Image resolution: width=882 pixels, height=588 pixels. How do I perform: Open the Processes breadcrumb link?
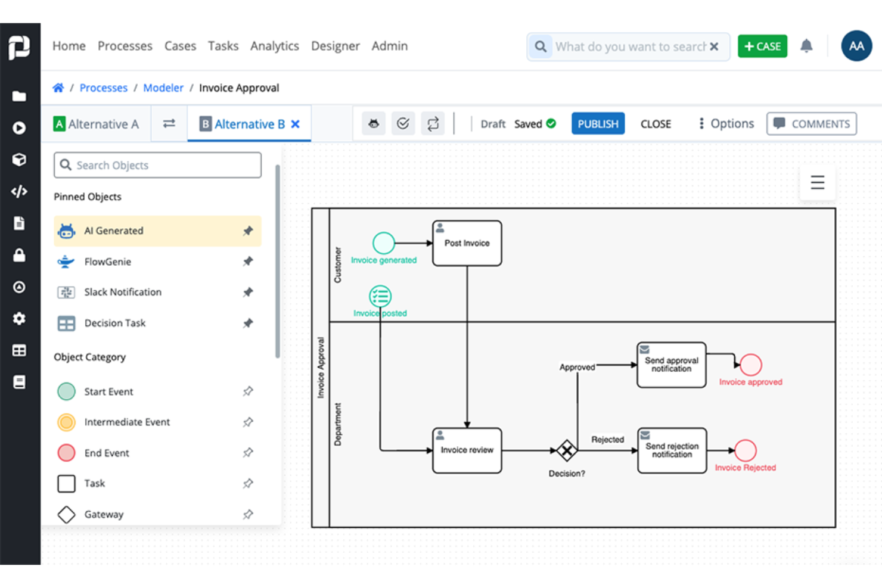tap(104, 88)
